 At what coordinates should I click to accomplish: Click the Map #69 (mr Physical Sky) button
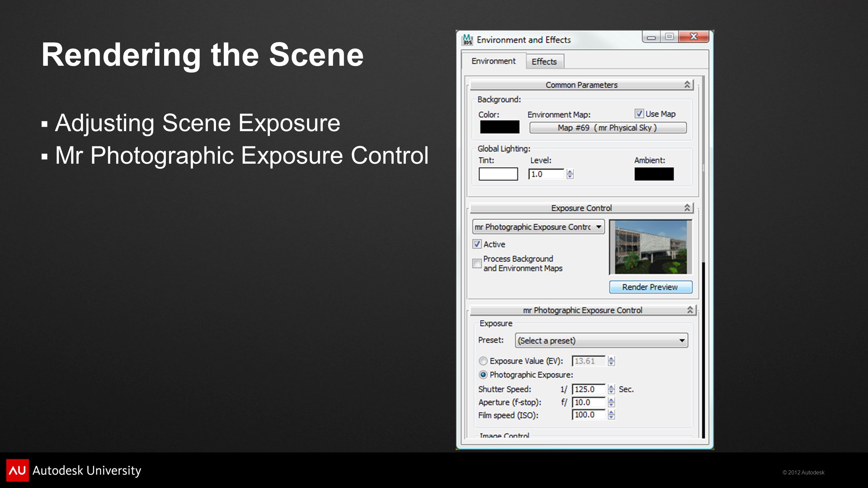pos(608,128)
